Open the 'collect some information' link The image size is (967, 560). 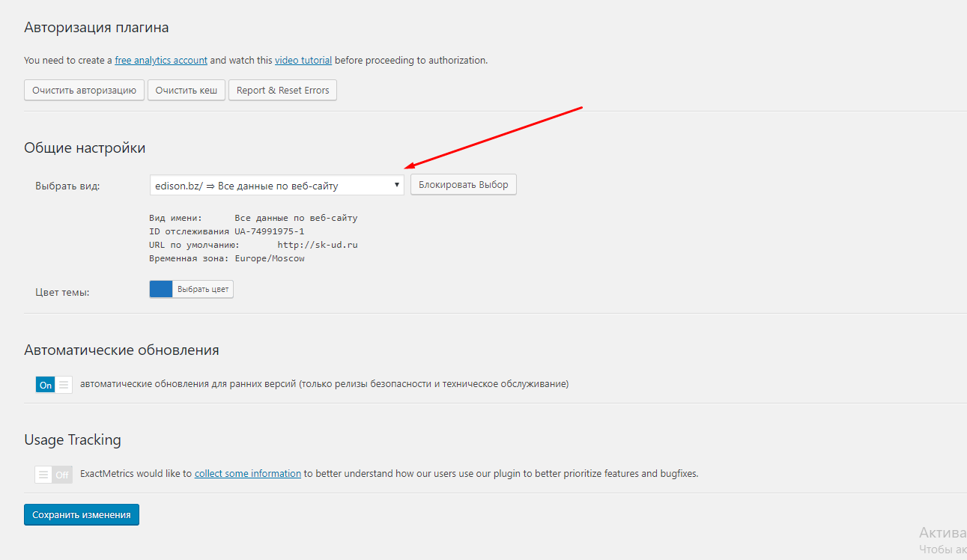pos(248,474)
